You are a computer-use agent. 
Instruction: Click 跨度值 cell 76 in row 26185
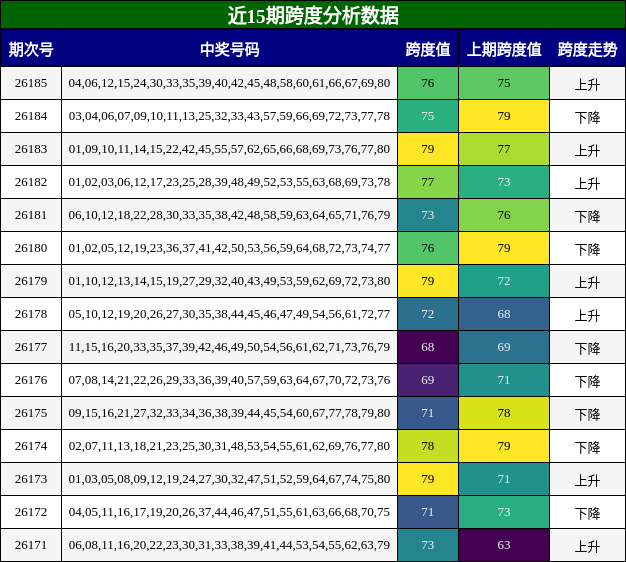(x=428, y=83)
